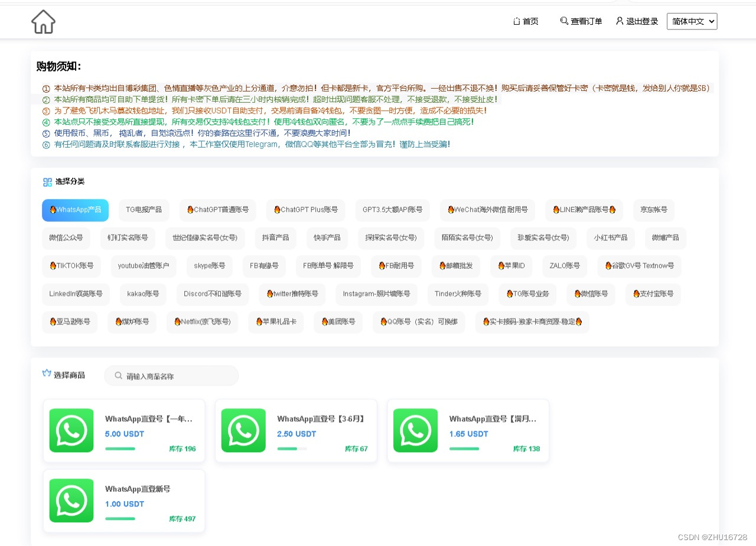Choose the 美团账号 category
756x546 pixels.
(x=338, y=322)
